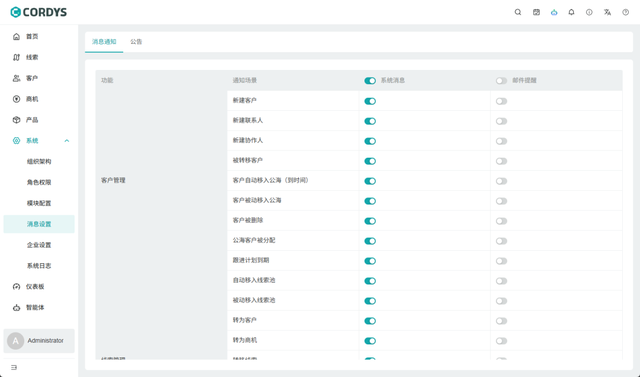Image resolution: width=640 pixels, height=377 pixels.
Task: Enable email reminder for 转为客户
Action: (x=502, y=321)
